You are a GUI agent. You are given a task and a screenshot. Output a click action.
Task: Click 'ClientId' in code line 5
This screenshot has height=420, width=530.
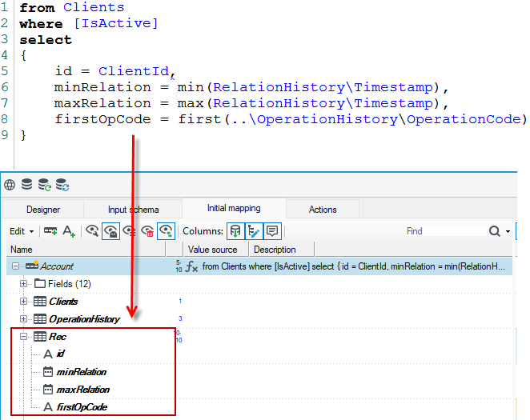[134, 71]
